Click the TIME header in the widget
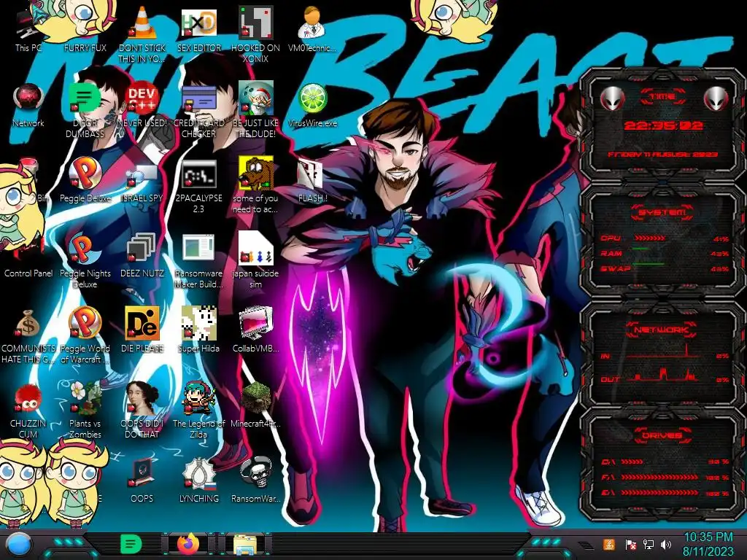The image size is (747, 560). [662, 97]
